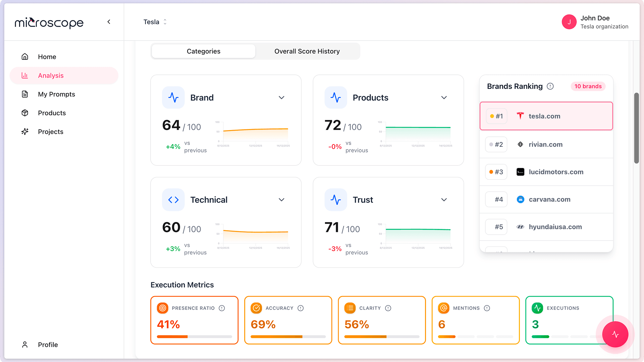The height and width of the screenshot is (362, 644).
Task: Collapse the left sidebar with the chevron
Action: point(109,21)
